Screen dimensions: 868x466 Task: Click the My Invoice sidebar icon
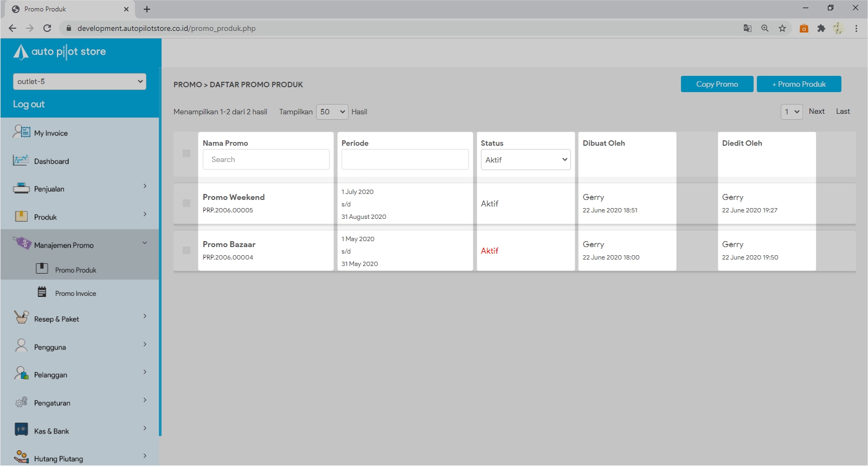coord(21,132)
